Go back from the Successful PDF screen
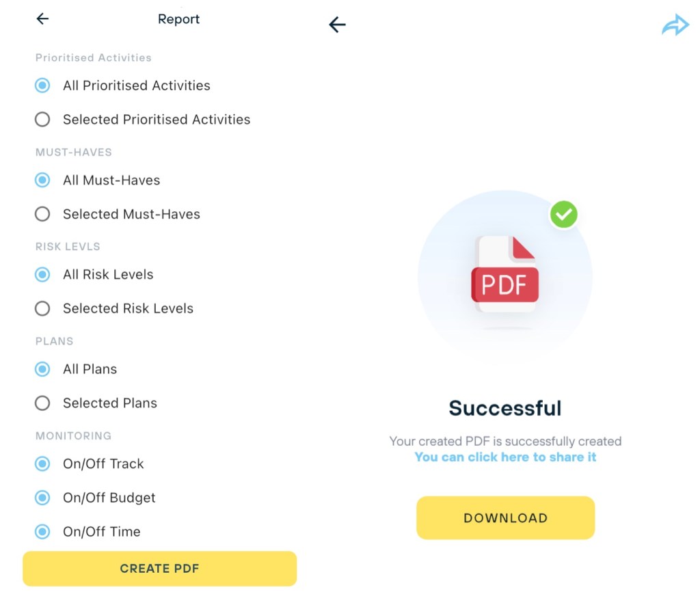 [x=337, y=25]
